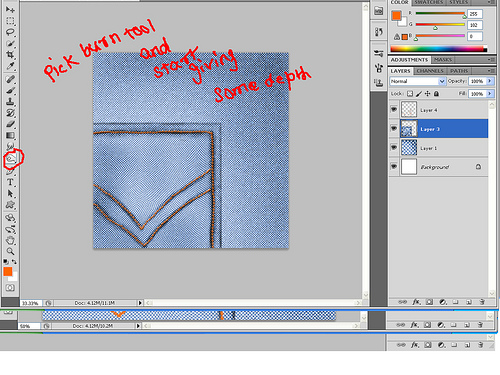Click toolbox orange foreground color swatch

coord(8,271)
